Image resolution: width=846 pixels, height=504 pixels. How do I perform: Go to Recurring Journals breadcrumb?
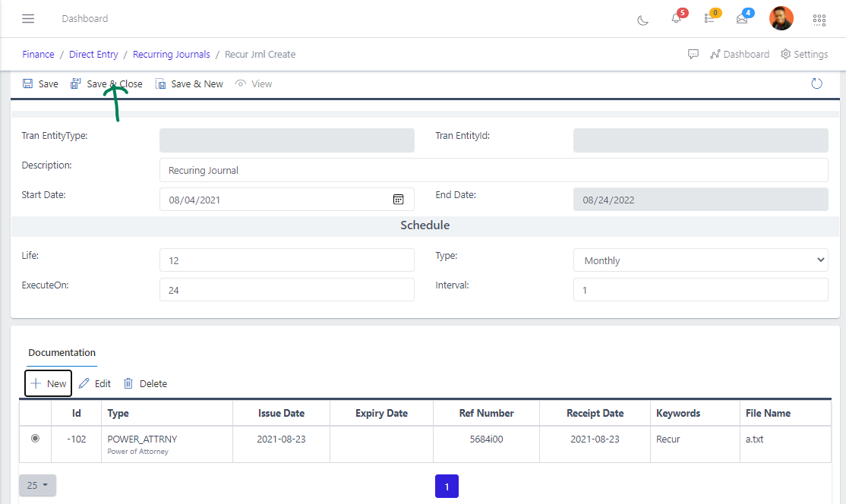click(171, 55)
